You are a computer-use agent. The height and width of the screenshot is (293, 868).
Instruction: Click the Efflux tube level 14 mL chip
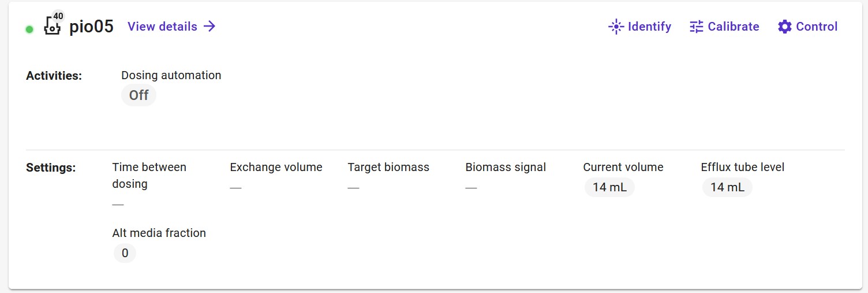727,187
